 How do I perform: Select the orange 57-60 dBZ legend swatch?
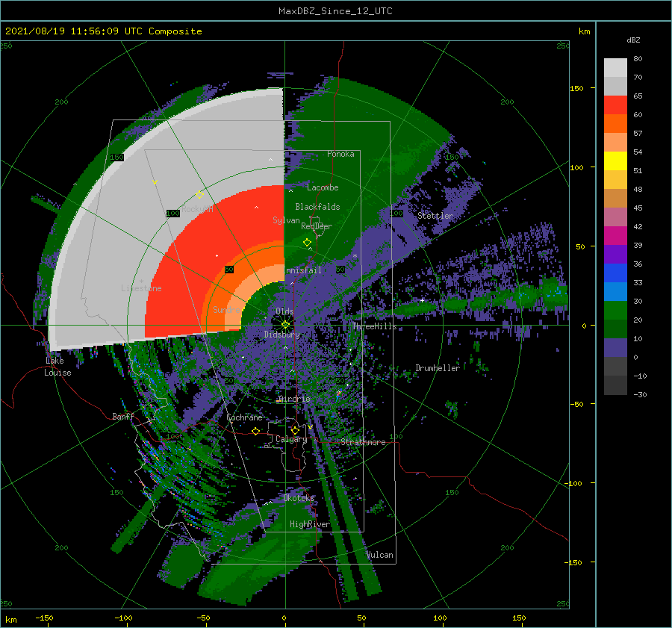point(615,124)
